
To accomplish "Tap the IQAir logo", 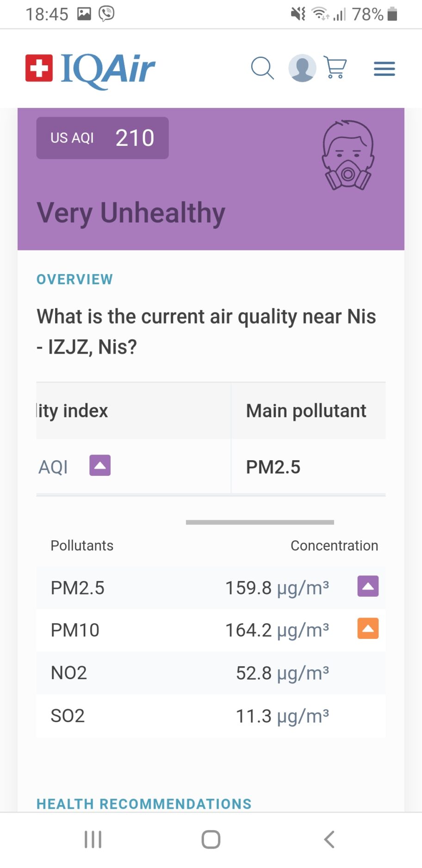I will pos(90,69).
